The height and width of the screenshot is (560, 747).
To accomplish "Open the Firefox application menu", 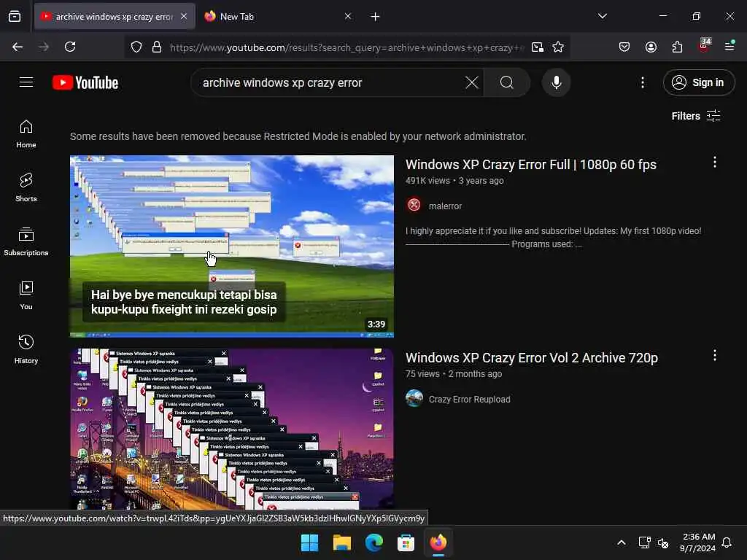I will pyautogui.click(x=729, y=46).
